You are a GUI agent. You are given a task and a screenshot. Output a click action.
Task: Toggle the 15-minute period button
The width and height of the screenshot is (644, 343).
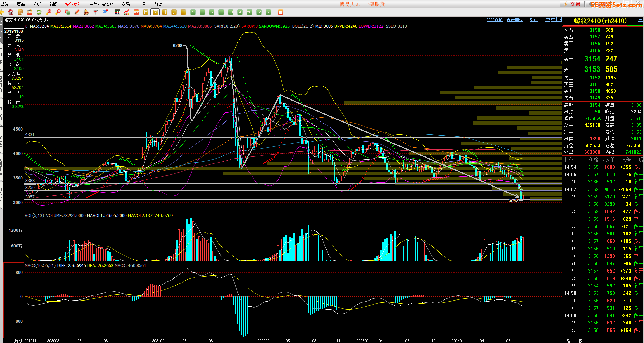click(221, 12)
